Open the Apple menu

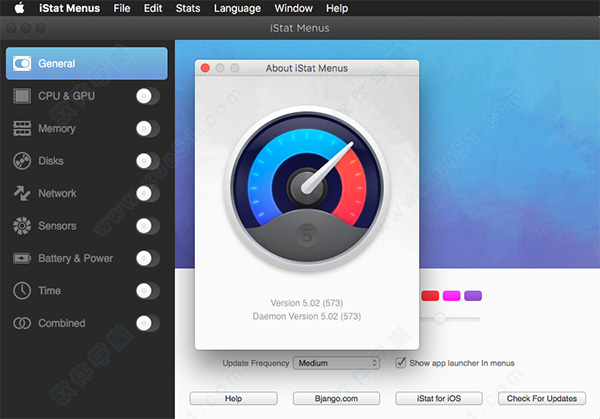point(20,8)
